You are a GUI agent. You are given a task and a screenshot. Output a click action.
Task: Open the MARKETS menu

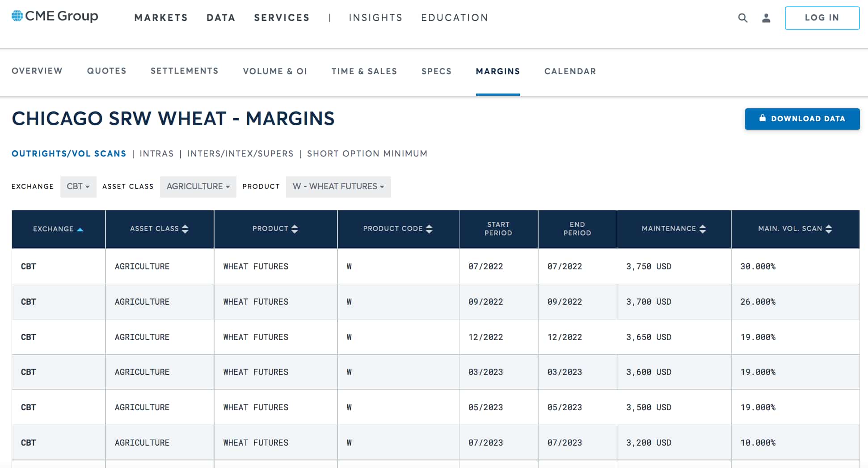click(x=160, y=17)
